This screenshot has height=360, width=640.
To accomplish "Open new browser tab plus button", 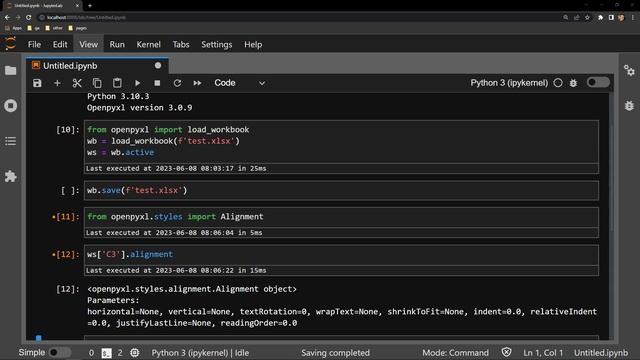I will point(90,6).
